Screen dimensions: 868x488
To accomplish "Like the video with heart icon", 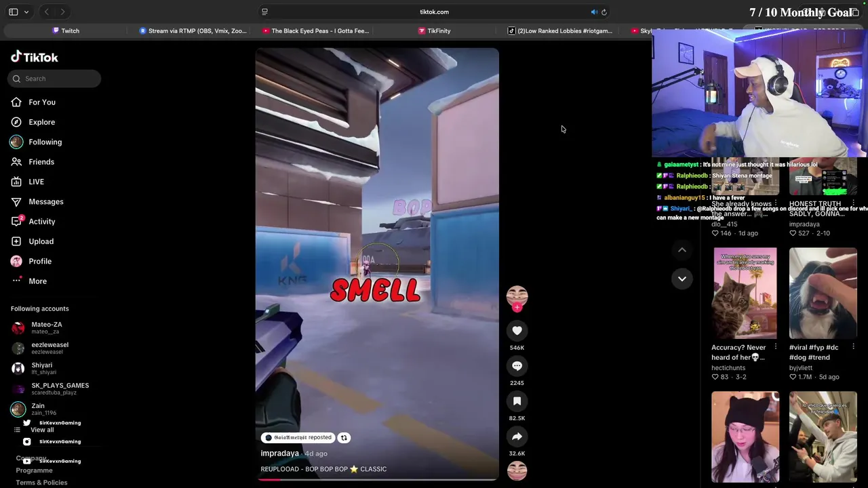I will click(x=517, y=330).
